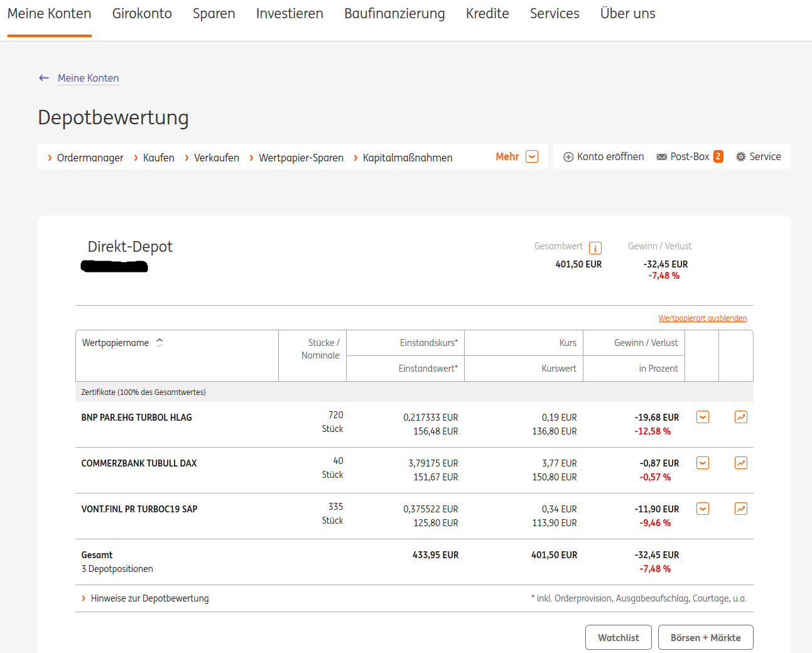Click the Watchlist button
Screen dimensions: 812x653
click(618, 637)
